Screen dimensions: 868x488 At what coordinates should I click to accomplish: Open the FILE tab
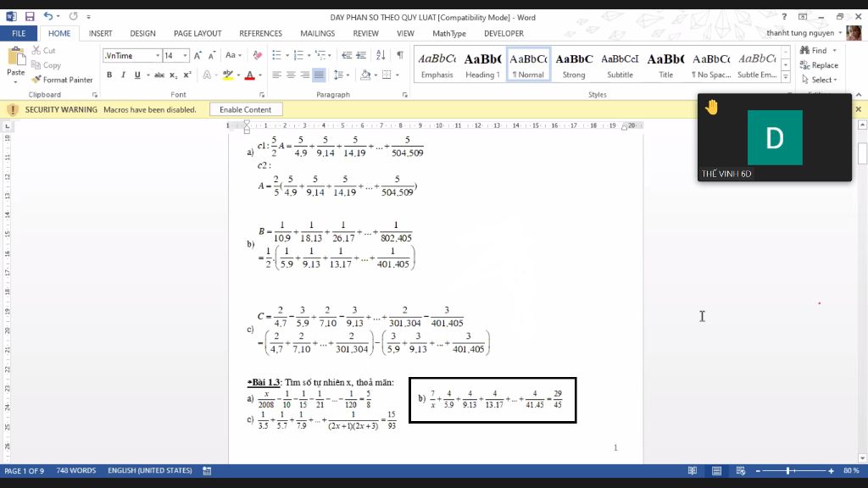pos(19,33)
